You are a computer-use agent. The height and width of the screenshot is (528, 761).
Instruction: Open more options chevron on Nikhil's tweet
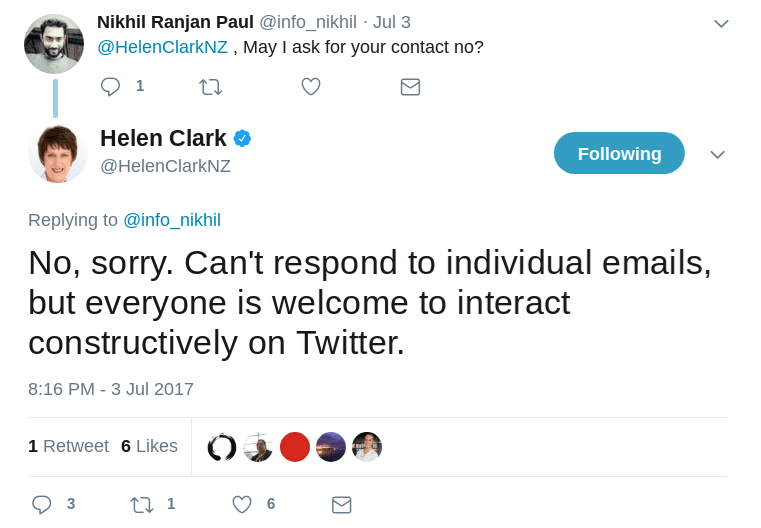click(721, 23)
